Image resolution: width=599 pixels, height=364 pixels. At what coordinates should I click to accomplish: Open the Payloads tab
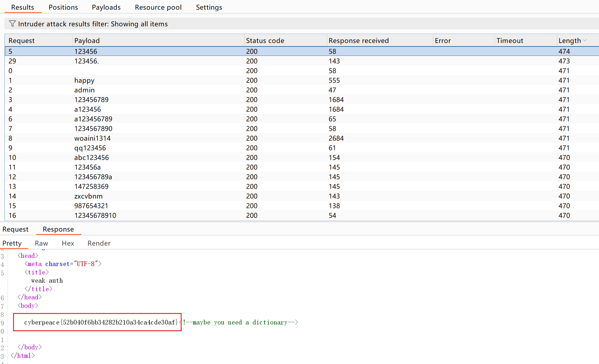106,7
